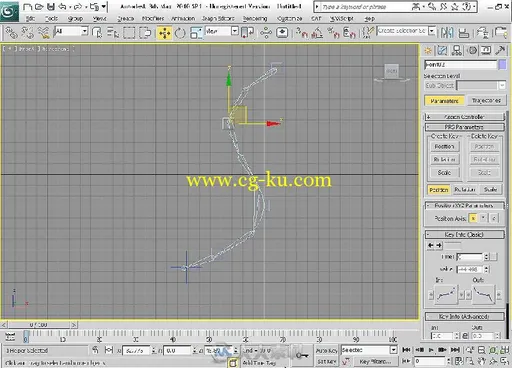Click the object color swatch beside name field

(502, 65)
